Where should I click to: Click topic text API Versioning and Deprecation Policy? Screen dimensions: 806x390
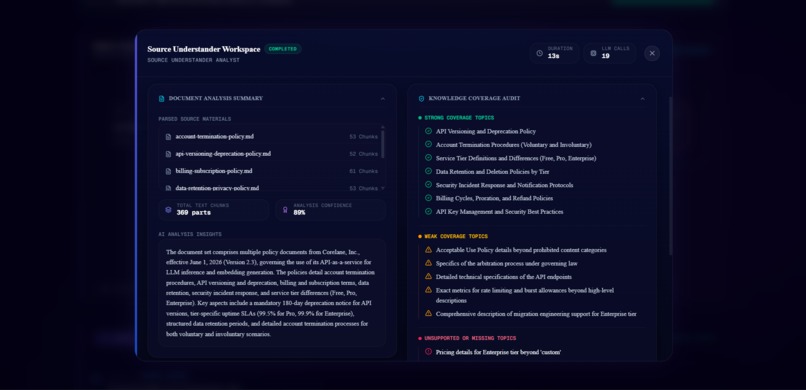[486, 132]
